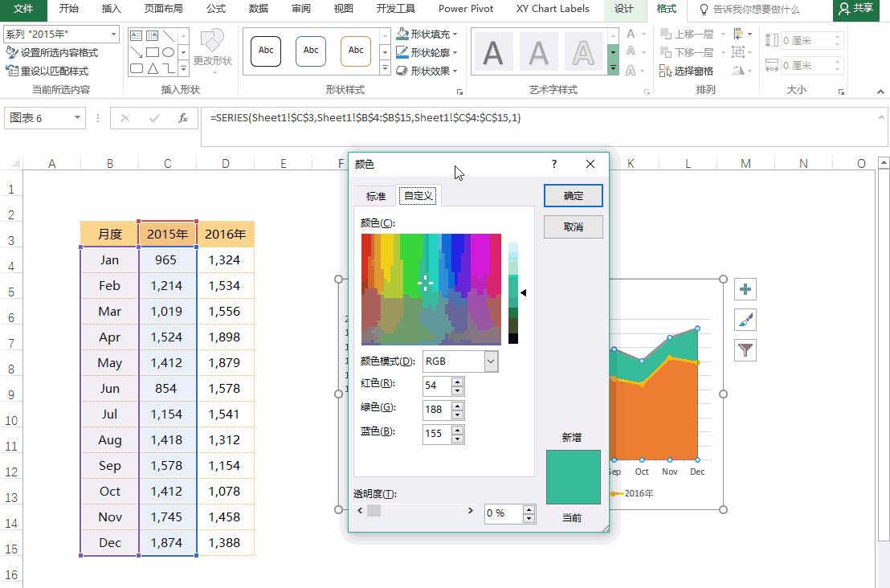Apply the orange outline Abc shape style

356,51
